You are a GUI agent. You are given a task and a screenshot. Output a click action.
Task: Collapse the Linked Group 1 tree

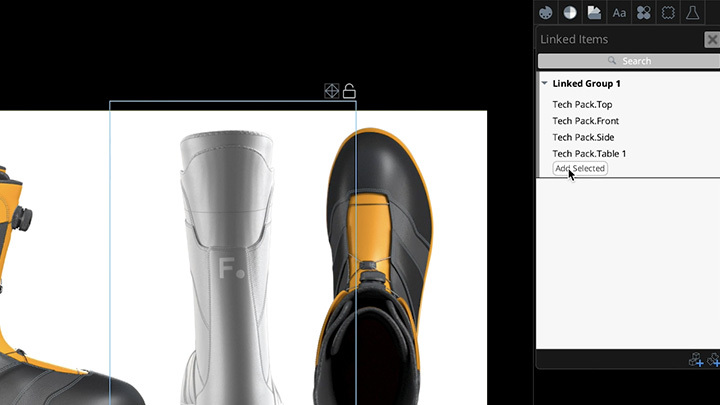click(x=544, y=83)
